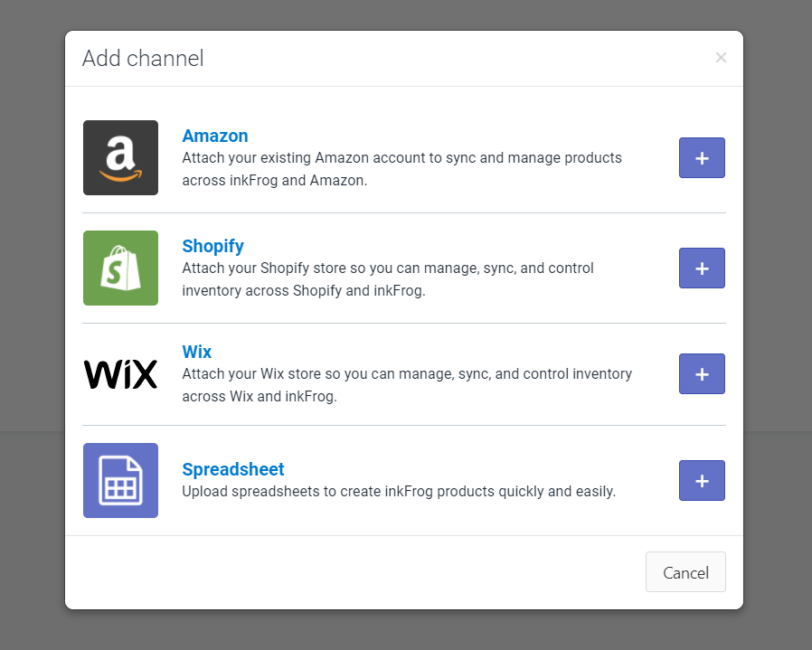The height and width of the screenshot is (650, 812).
Task: Click the green Shopify bag icon
Action: 120,268
